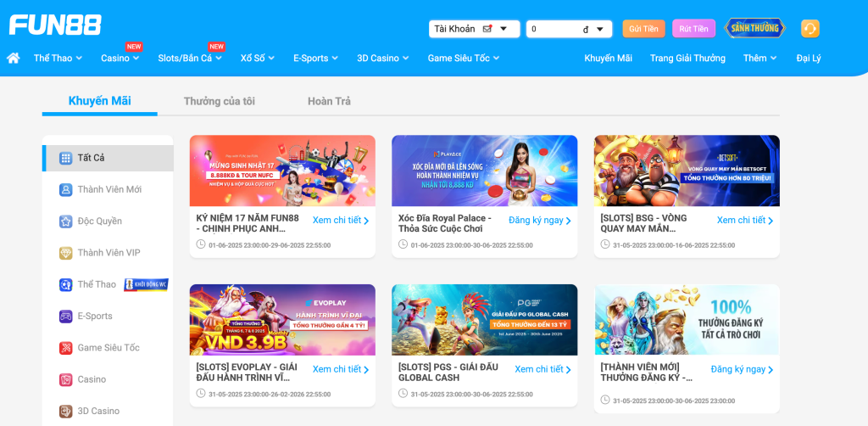Open the Mừng Sinh Nhật 17 banner
This screenshot has height=426, width=868.
point(282,171)
